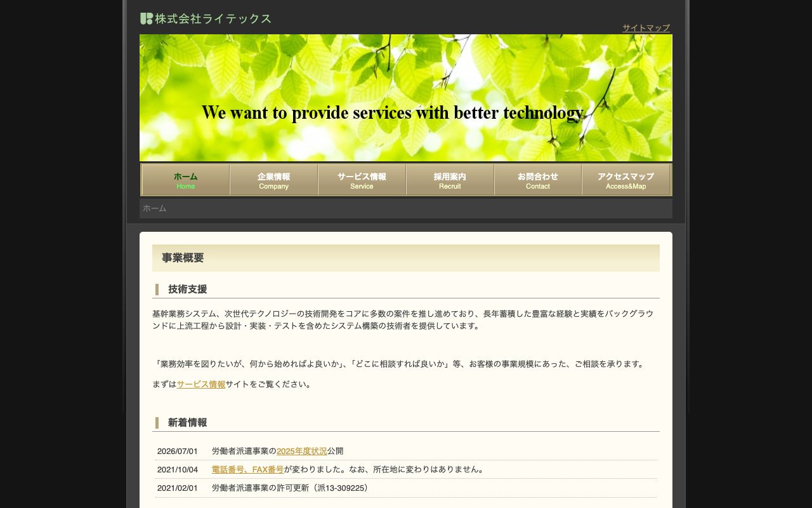Click the ホーム breadcrumb text
The height and width of the screenshot is (508, 812).
pyautogui.click(x=155, y=208)
